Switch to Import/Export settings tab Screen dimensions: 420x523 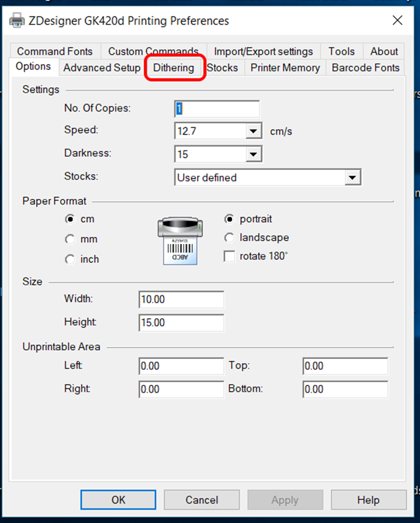263,52
